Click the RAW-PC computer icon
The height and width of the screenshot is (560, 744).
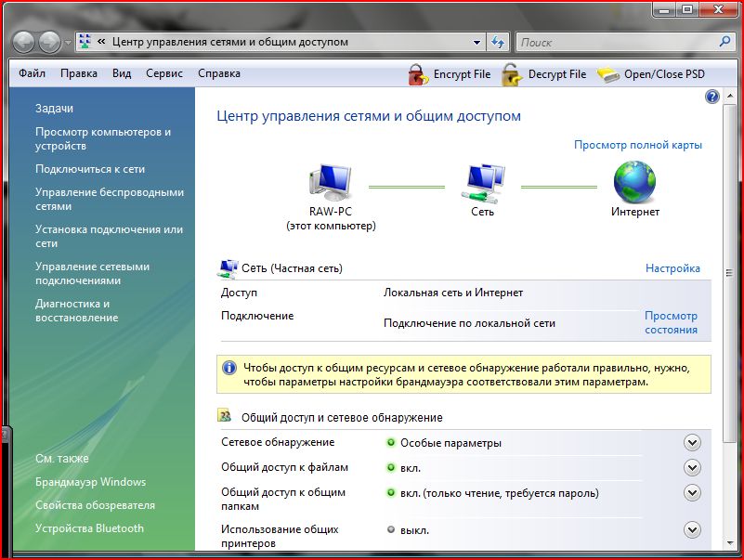331,183
